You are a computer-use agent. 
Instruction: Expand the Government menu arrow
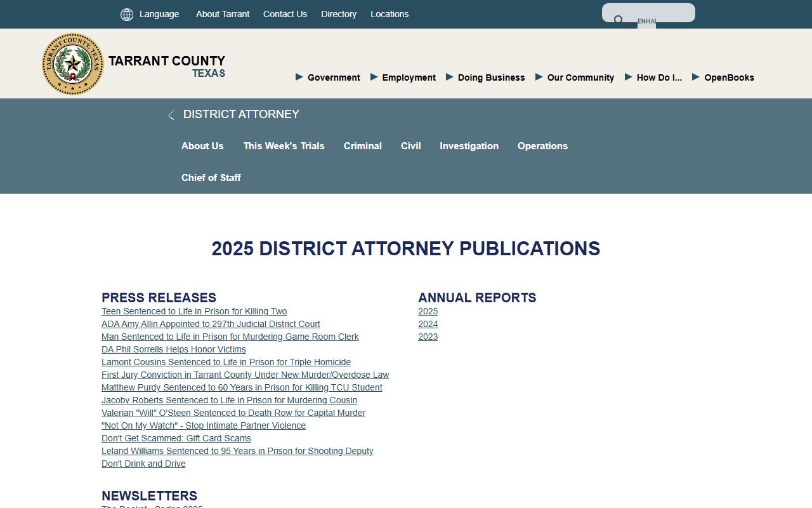[299, 77]
